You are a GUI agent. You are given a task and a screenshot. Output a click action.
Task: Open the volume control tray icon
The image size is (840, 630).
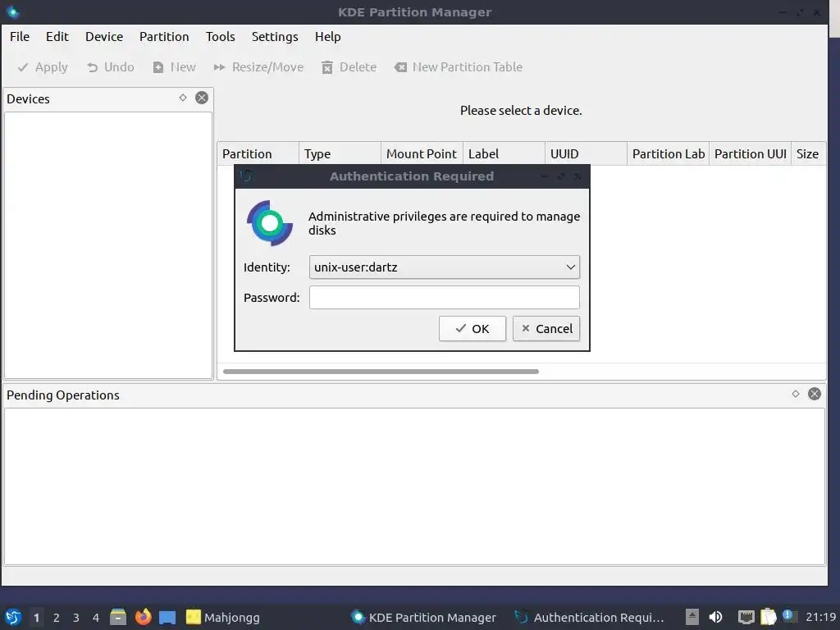(715, 617)
